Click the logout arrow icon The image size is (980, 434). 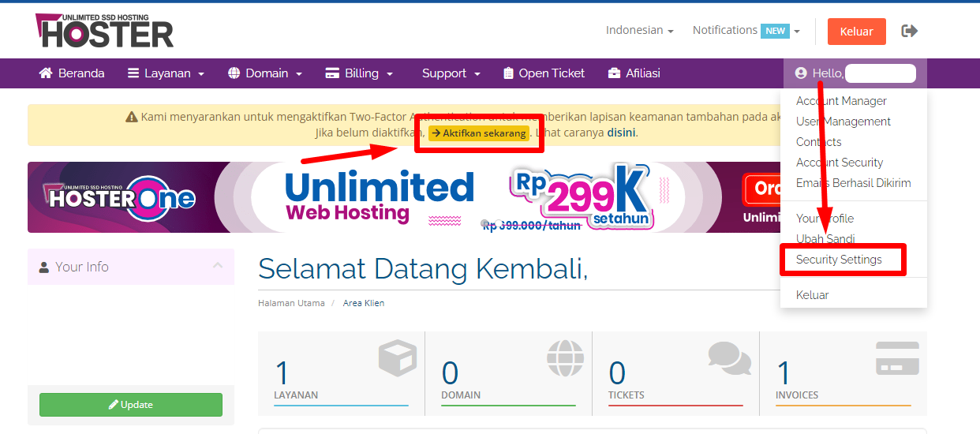pos(910,31)
